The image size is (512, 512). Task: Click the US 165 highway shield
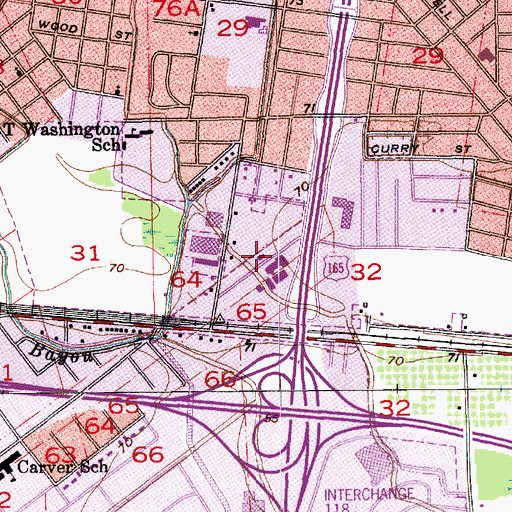(x=336, y=268)
